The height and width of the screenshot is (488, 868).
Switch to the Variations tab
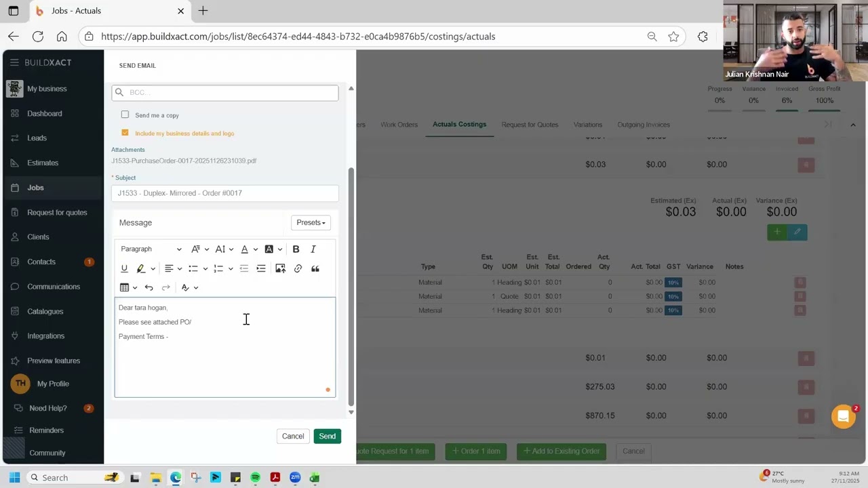pyautogui.click(x=587, y=125)
